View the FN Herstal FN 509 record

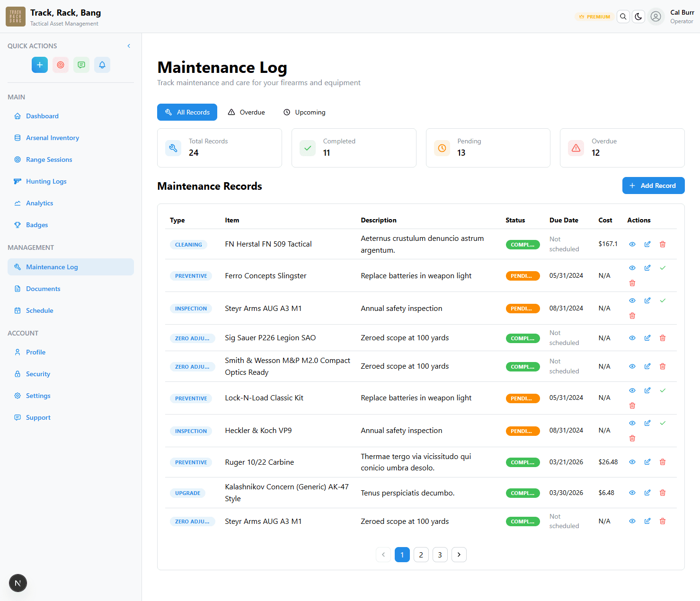point(632,244)
